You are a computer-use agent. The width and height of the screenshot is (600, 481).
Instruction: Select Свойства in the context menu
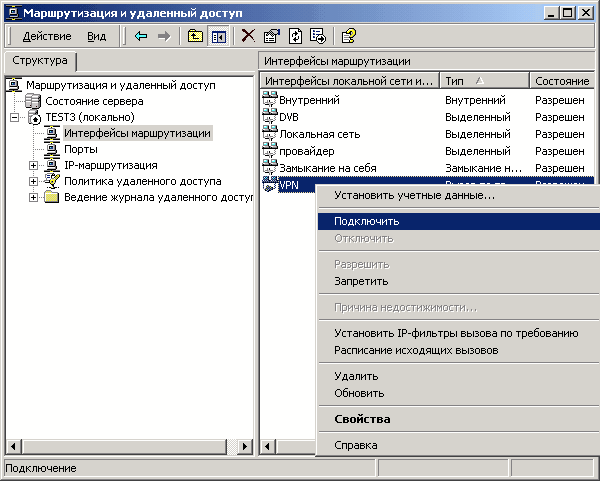(x=362, y=419)
